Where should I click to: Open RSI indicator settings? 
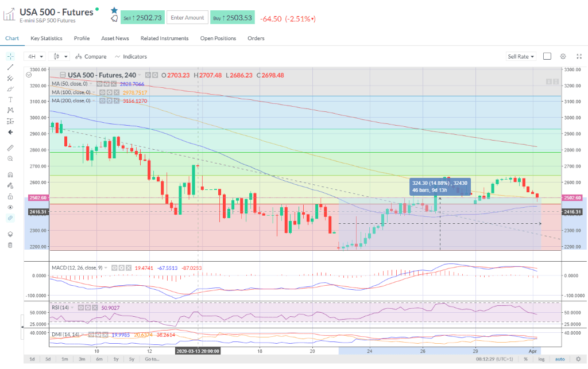point(88,308)
